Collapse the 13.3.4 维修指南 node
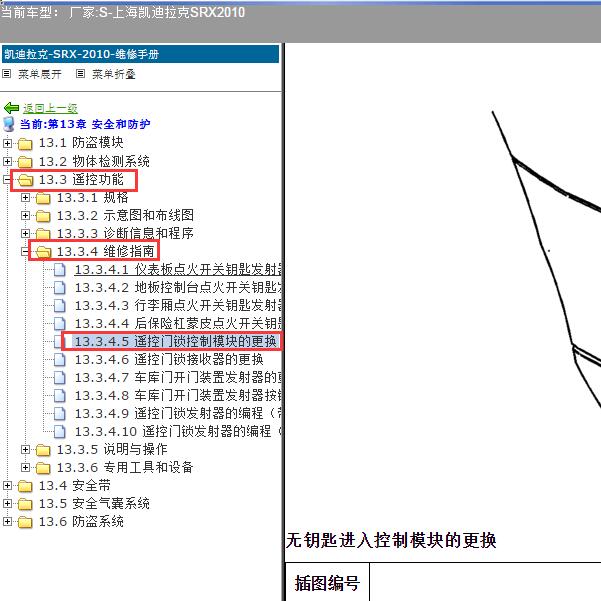This screenshot has width=601, height=601. coord(25,251)
